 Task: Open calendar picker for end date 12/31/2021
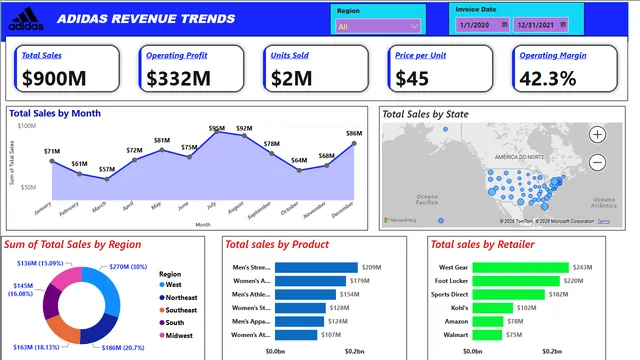coord(563,24)
